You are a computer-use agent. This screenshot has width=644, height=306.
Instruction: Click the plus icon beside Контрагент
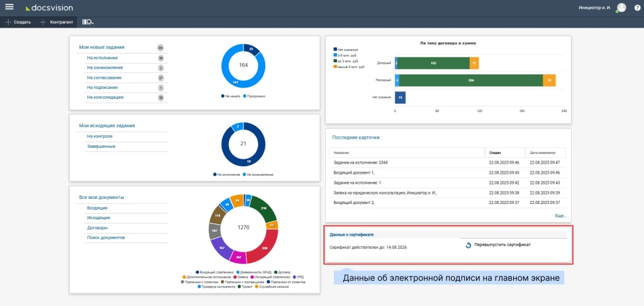click(x=43, y=22)
